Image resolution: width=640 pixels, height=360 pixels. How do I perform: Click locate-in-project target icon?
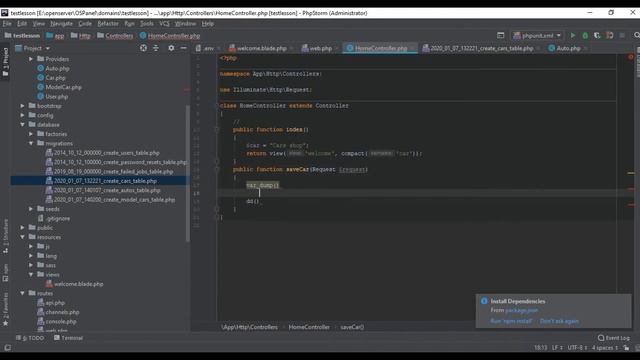coord(143,48)
